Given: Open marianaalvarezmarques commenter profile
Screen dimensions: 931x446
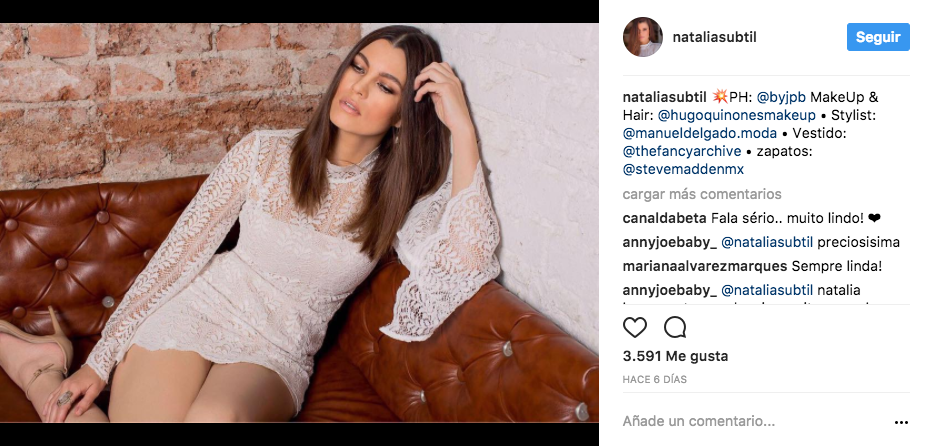Looking at the screenshot, I should pyautogui.click(x=705, y=267).
